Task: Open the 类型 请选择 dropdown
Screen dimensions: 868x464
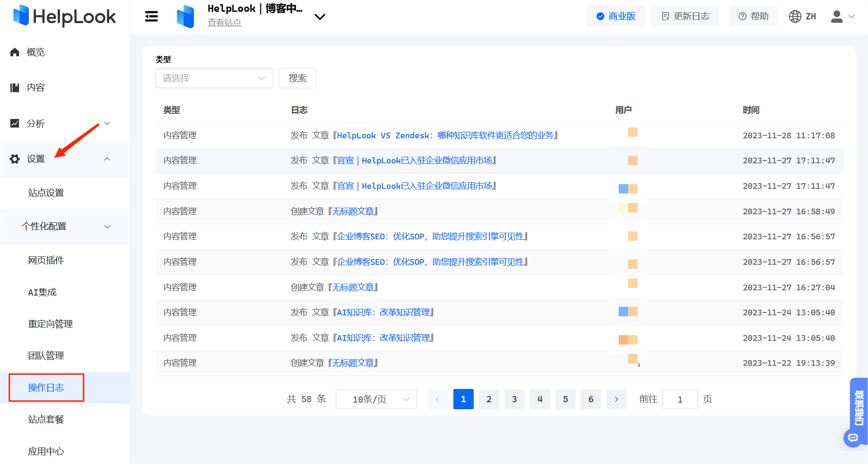Action: [214, 78]
